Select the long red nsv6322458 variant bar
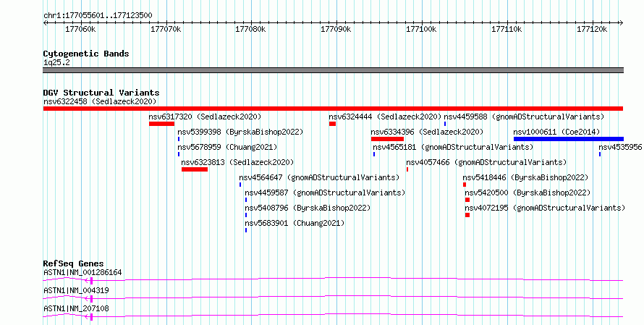The image size is (644, 325). (x=333, y=109)
